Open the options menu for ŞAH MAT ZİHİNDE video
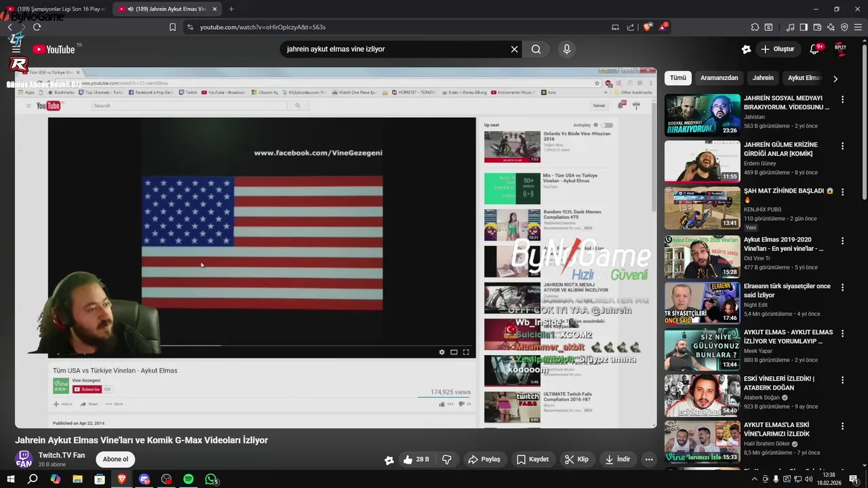868x488 pixels. pos(842,192)
